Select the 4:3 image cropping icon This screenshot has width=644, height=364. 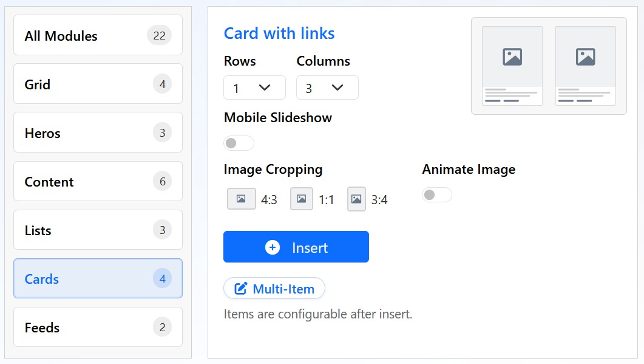tap(242, 199)
